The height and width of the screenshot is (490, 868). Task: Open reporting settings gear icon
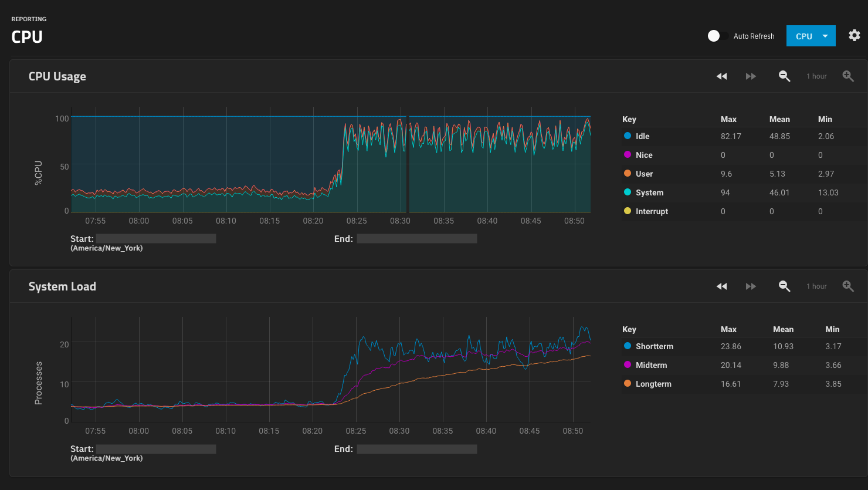click(x=855, y=35)
